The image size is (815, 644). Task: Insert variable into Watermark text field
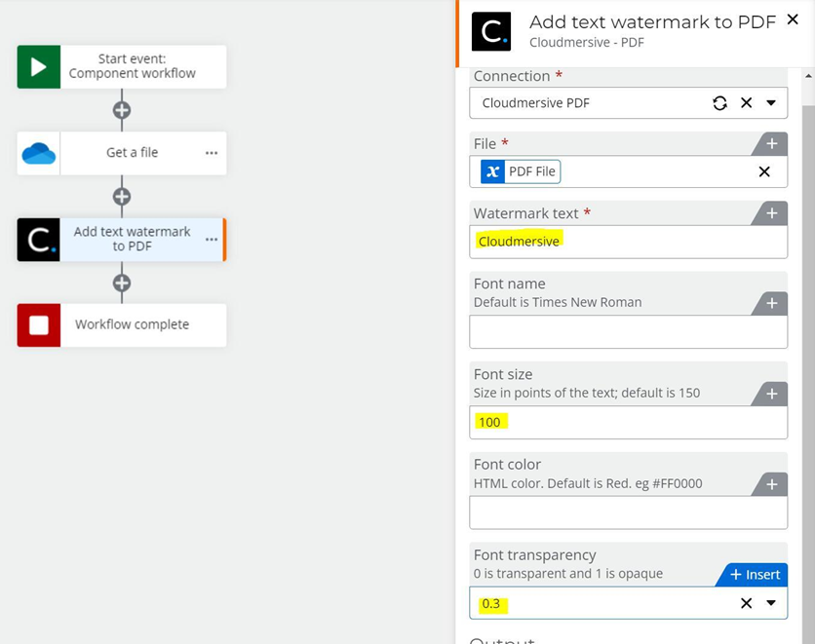771,213
